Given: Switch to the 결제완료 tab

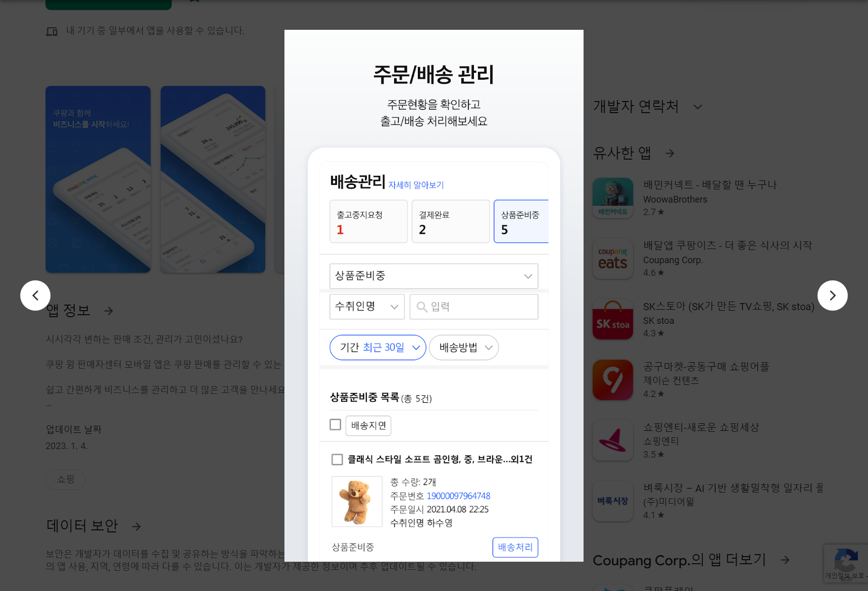Looking at the screenshot, I should [x=450, y=221].
